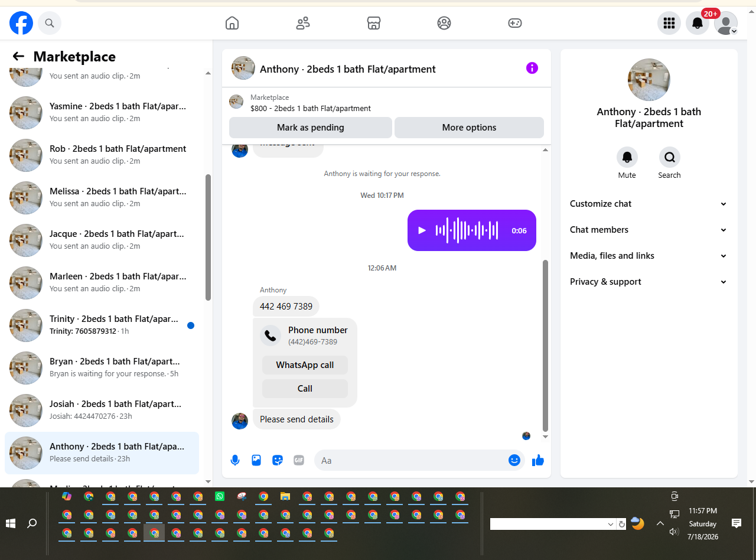Screen dimensions: 756x560
Task: Click the 'Please send details' message
Action: pos(296,419)
